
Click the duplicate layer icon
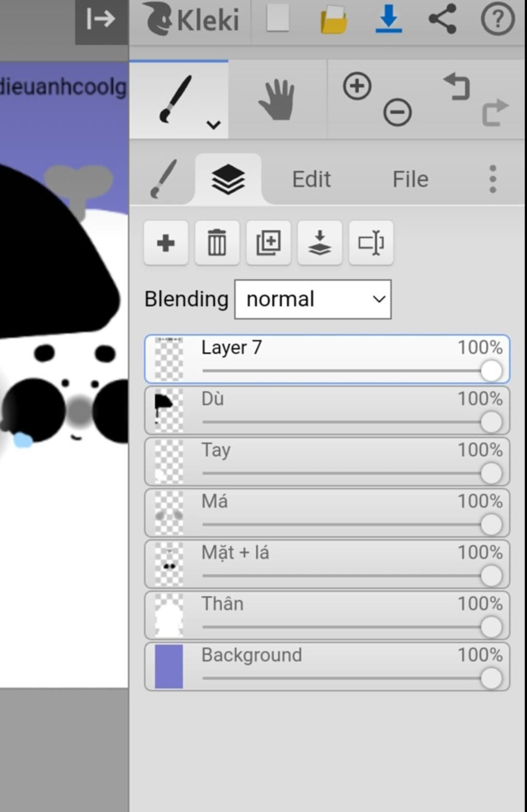(x=268, y=243)
